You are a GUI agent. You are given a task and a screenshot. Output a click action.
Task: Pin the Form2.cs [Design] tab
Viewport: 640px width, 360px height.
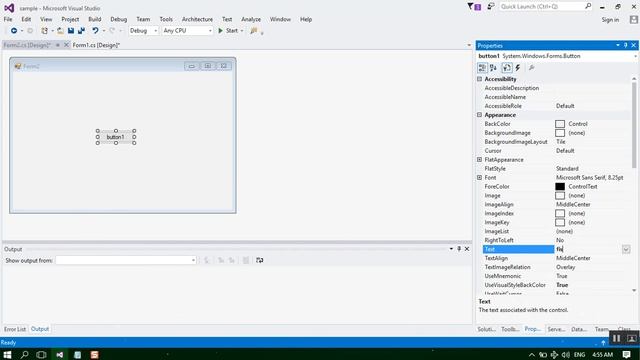58,45
